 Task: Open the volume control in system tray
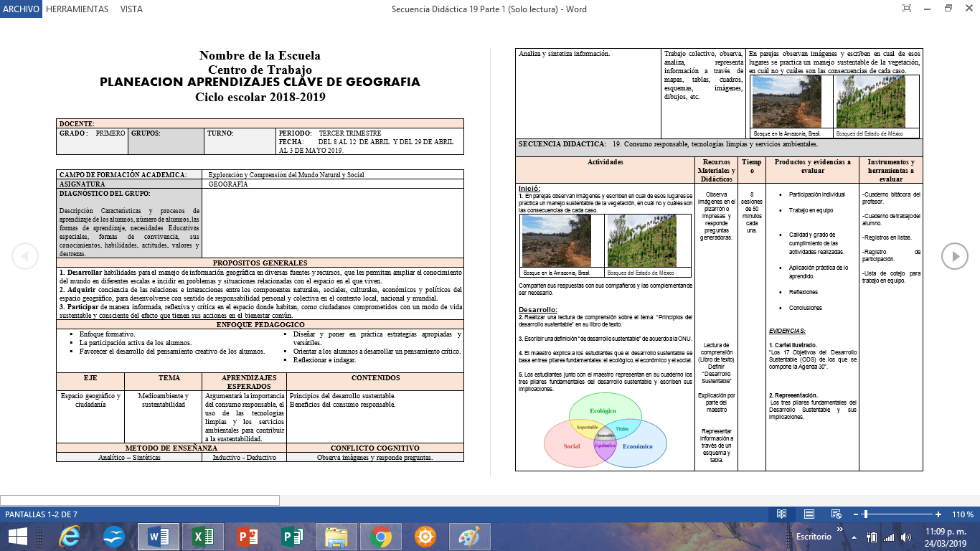point(907,537)
